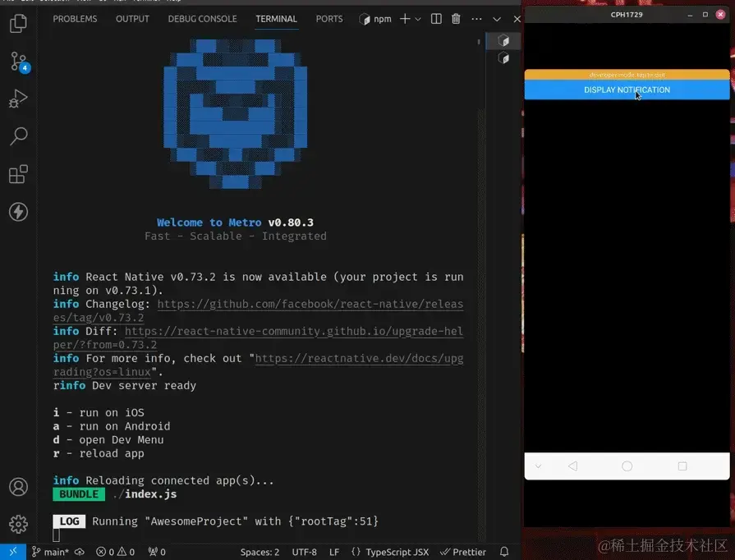Image resolution: width=735 pixels, height=560 pixels.
Task: Select the first terminal instance in list
Action: [x=503, y=41]
